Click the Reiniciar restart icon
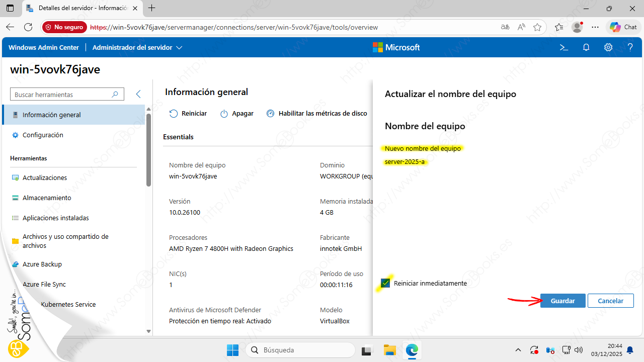This screenshot has height=362, width=644. click(x=174, y=114)
